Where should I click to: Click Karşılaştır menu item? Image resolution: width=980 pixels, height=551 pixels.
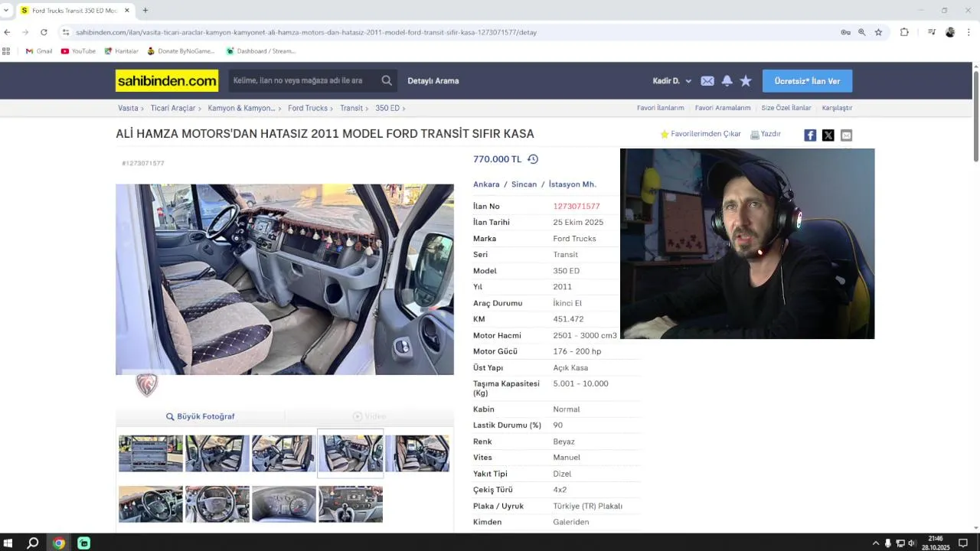837,108
